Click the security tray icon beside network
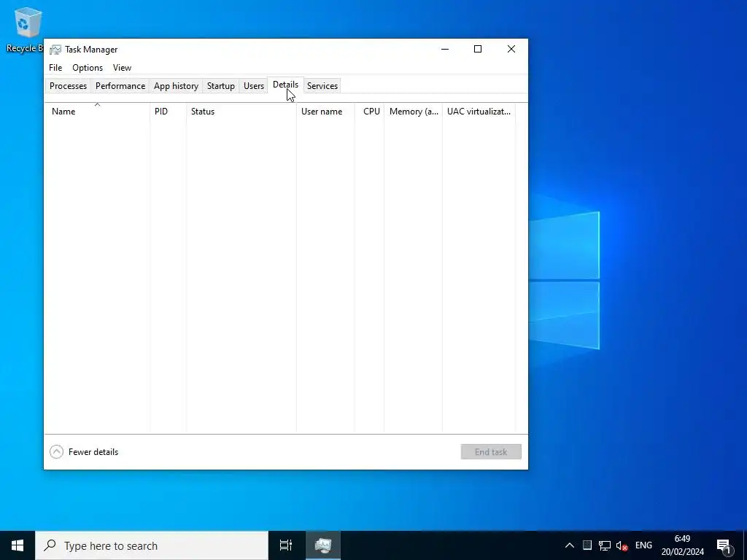Viewport: 747px width, 560px height. (587, 545)
